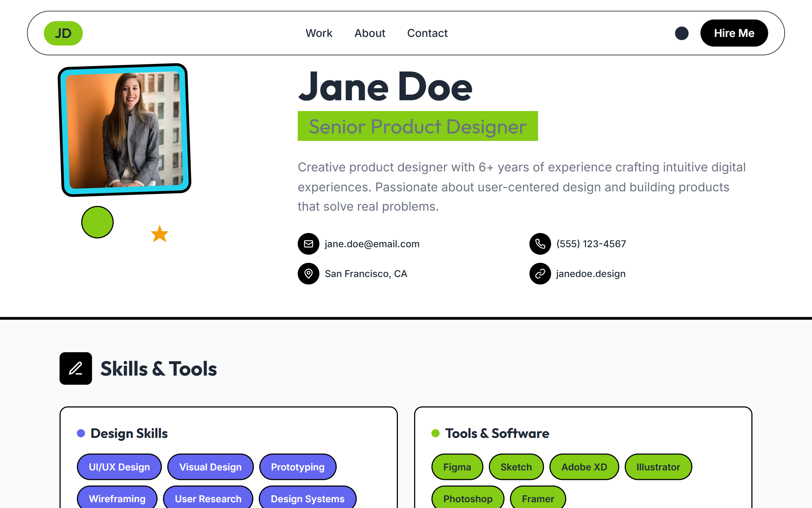Click the location pin icon
This screenshot has height=508, width=812.
(x=308, y=274)
